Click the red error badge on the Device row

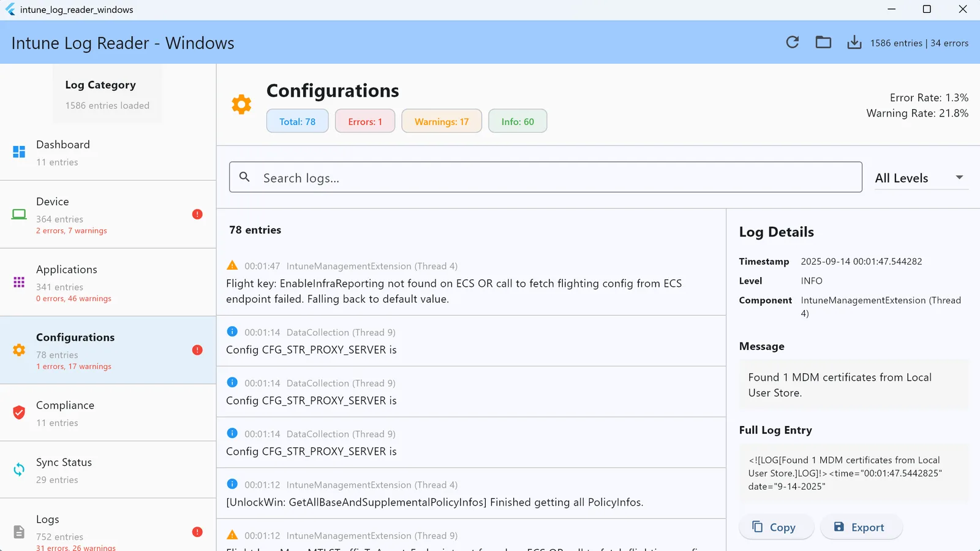197,214
